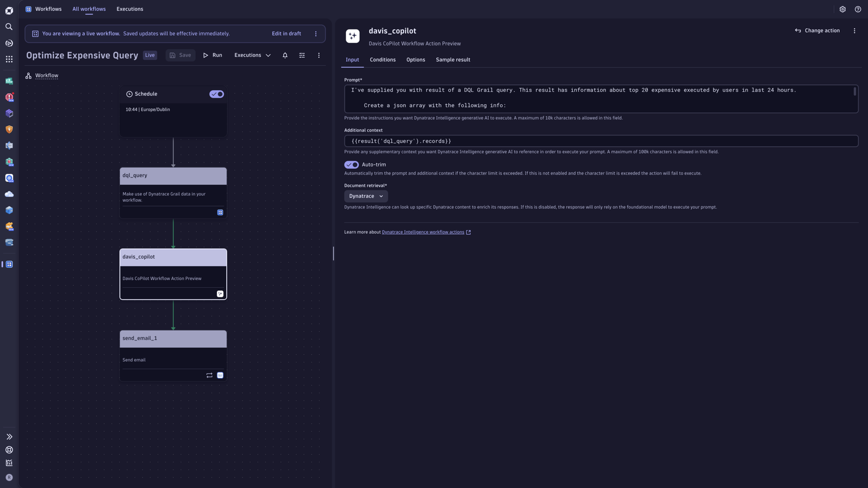
Task: Open the red Problems app icon
Action: tap(9, 97)
